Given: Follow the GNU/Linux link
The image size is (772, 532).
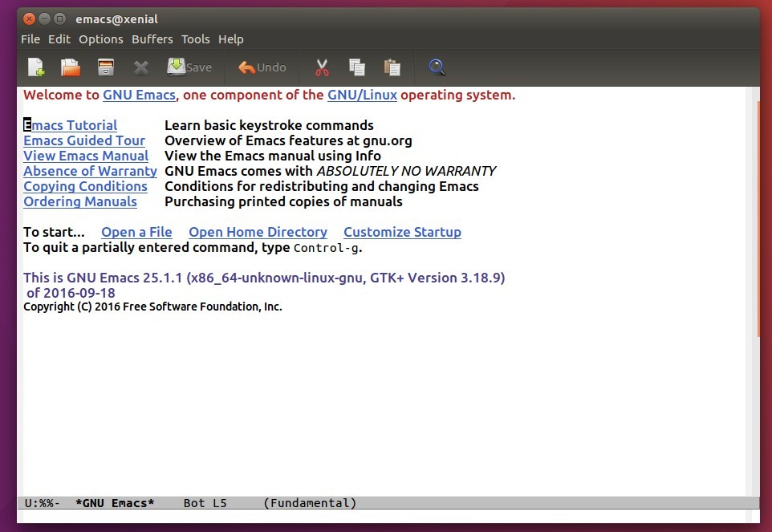Looking at the screenshot, I should pyautogui.click(x=362, y=95).
